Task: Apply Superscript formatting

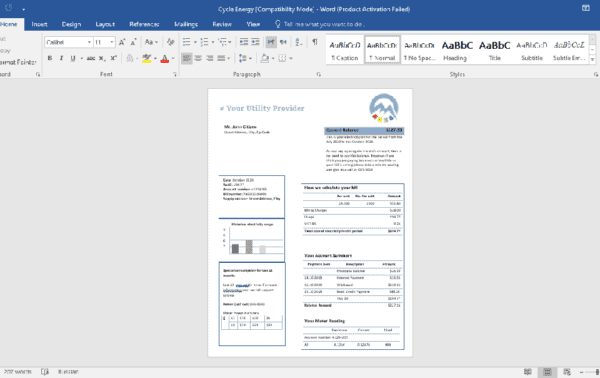Action: [x=113, y=58]
